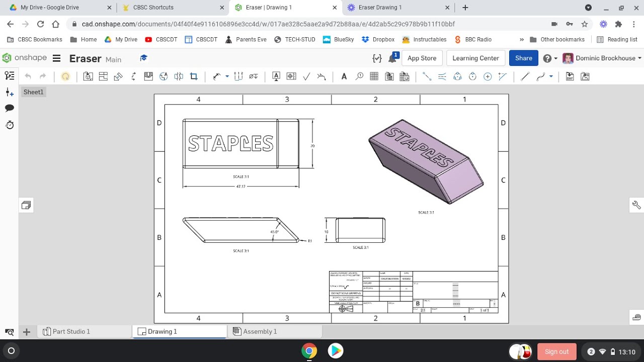Image resolution: width=644 pixels, height=362 pixels.
Task: Expand hidden bookmarks chevron
Action: [521, 39]
